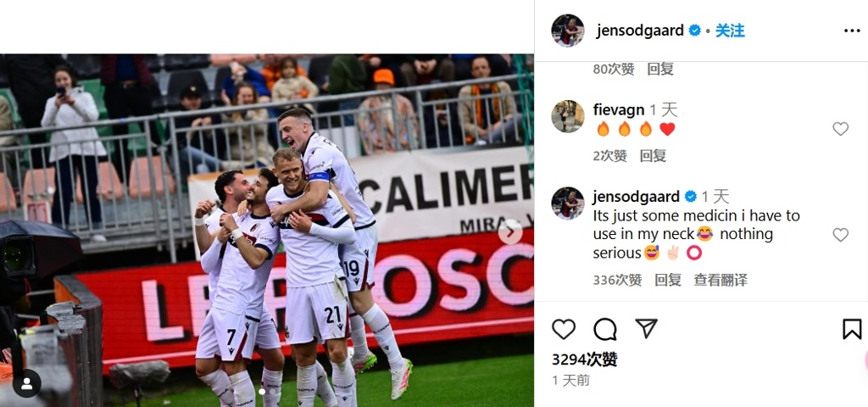Open the comment bubble icon
Screen dimensions: 868x407
[x=605, y=329]
